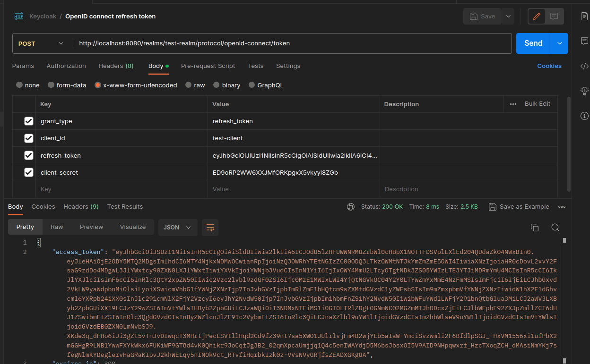The width and height of the screenshot is (590, 364).
Task: Open the Test Results tab
Action: [125, 207]
